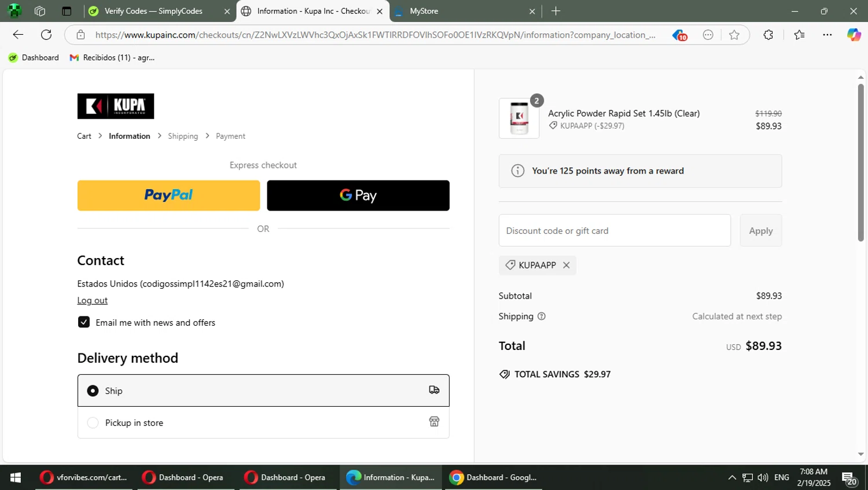Click the Payment breadcrumb step
This screenshot has height=490, width=868.
pos(230,136)
